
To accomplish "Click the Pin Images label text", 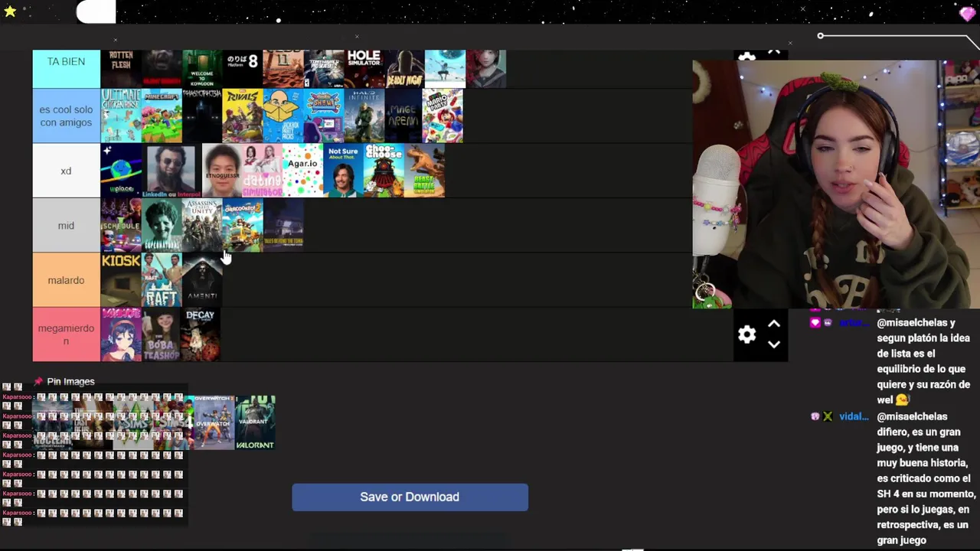I will coord(70,381).
